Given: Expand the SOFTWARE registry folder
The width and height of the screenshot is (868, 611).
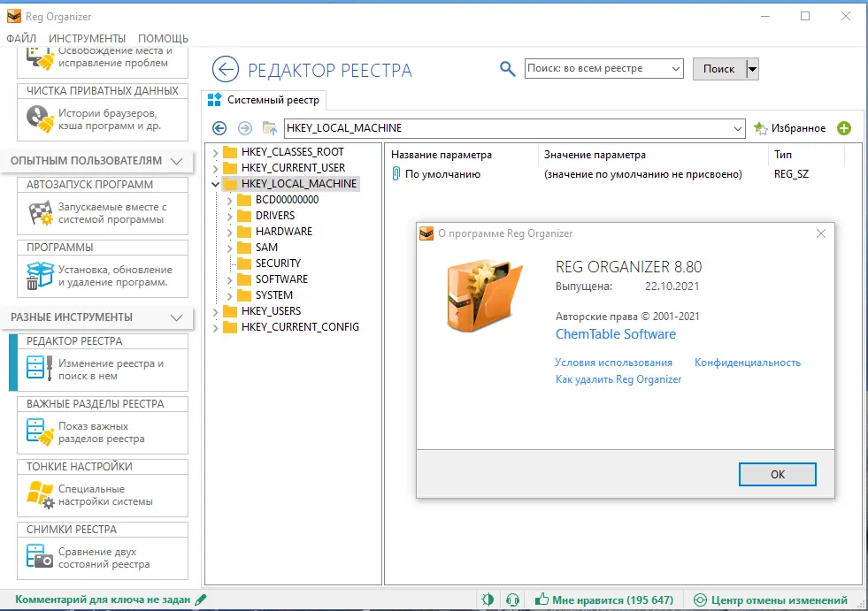Looking at the screenshot, I should [228, 279].
